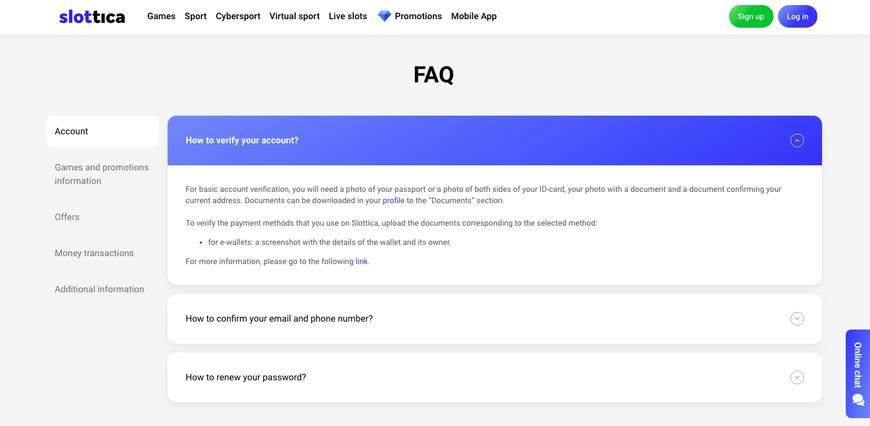Screen dimensions: 870x426
Task: Click the Online chat bubble icon
Action: [x=858, y=399]
